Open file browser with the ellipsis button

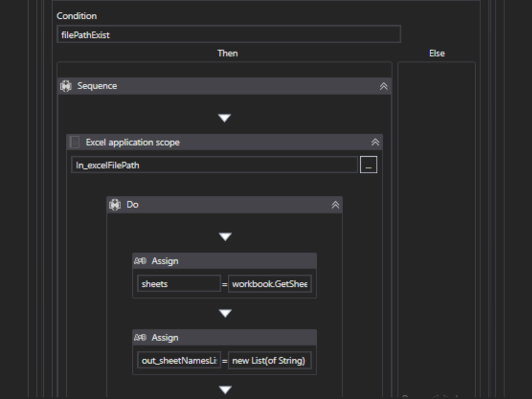(368, 165)
